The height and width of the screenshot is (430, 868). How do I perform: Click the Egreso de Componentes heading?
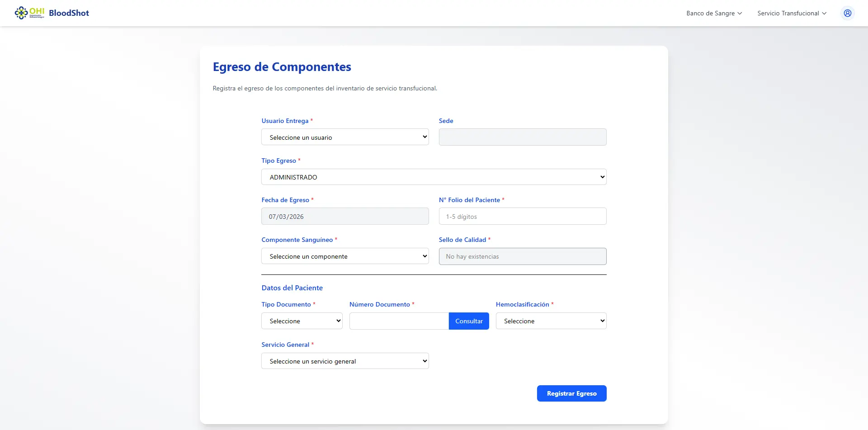pos(282,67)
